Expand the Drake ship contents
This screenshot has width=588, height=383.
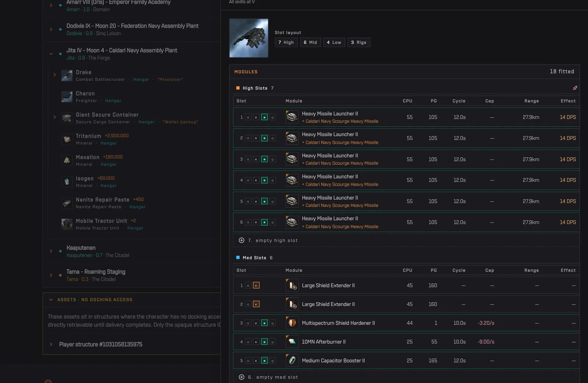pos(55,75)
